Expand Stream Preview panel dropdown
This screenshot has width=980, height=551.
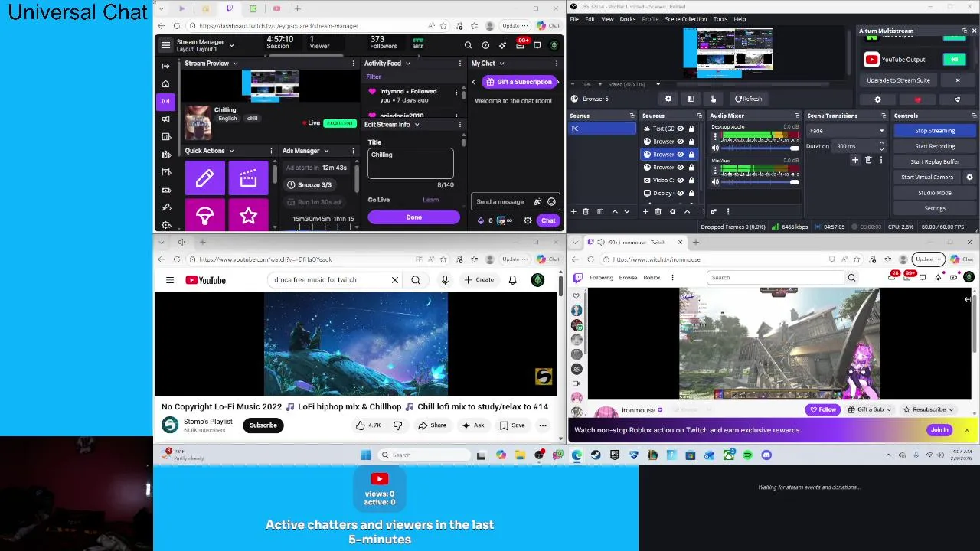coord(235,64)
